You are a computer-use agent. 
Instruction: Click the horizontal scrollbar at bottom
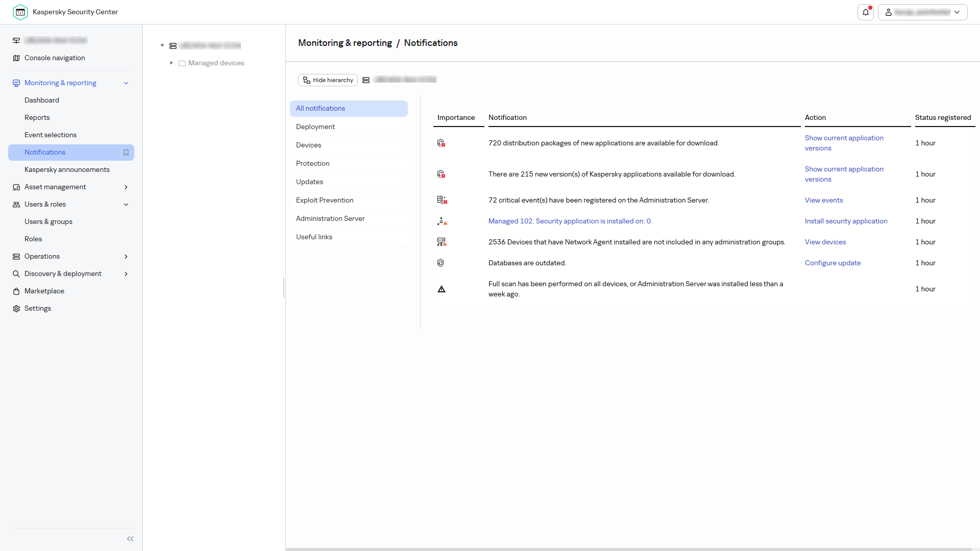pos(628,549)
